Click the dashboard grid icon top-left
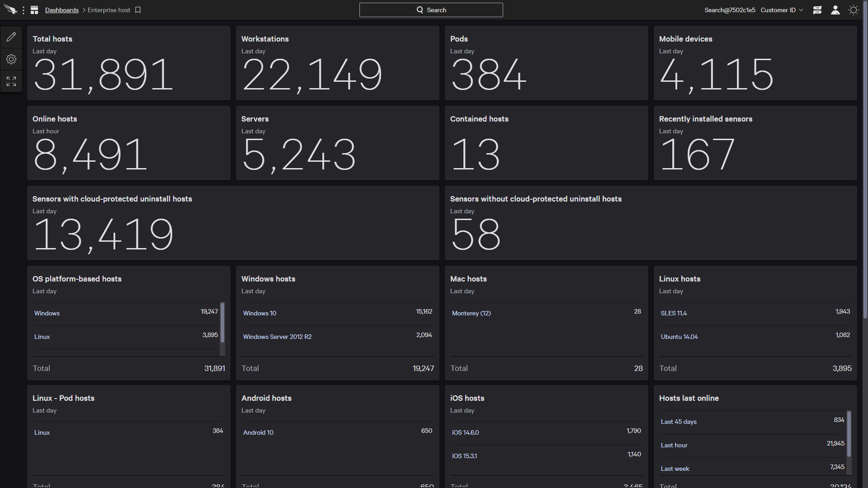Screen dimensions: 868x488 coord(34,9)
